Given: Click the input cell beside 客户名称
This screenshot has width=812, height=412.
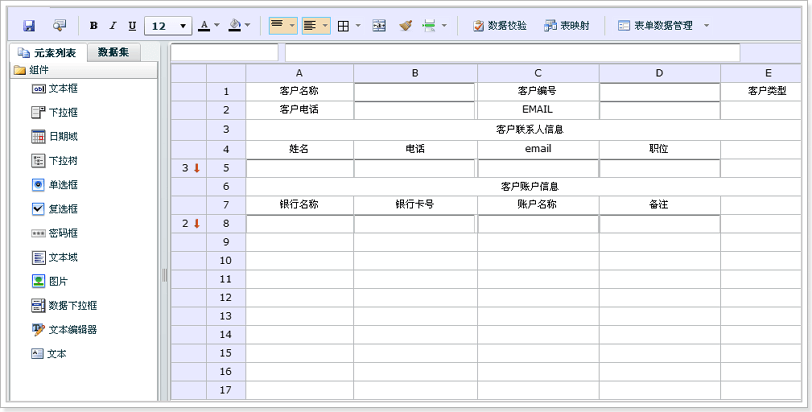Looking at the screenshot, I should pyautogui.click(x=415, y=92).
